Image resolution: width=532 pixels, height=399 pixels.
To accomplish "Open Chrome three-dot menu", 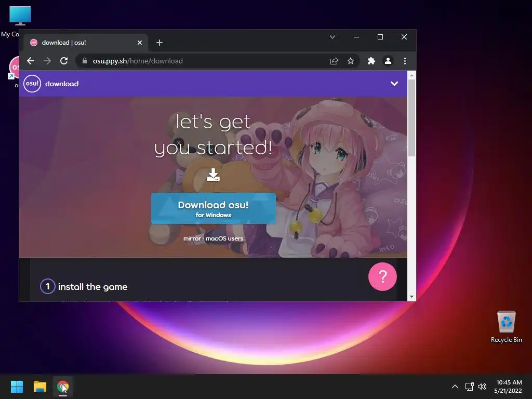I will 405,61.
